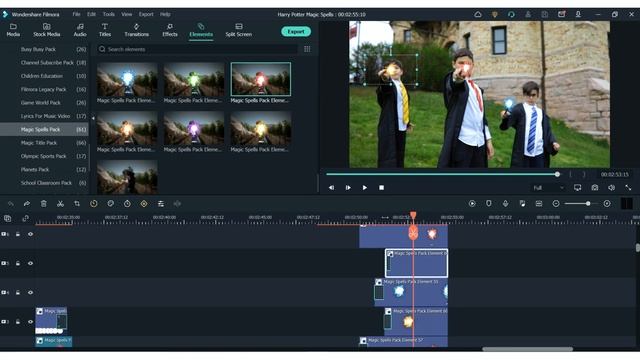Switch to the Stock Media tab
The width and height of the screenshot is (640, 360).
click(47, 30)
